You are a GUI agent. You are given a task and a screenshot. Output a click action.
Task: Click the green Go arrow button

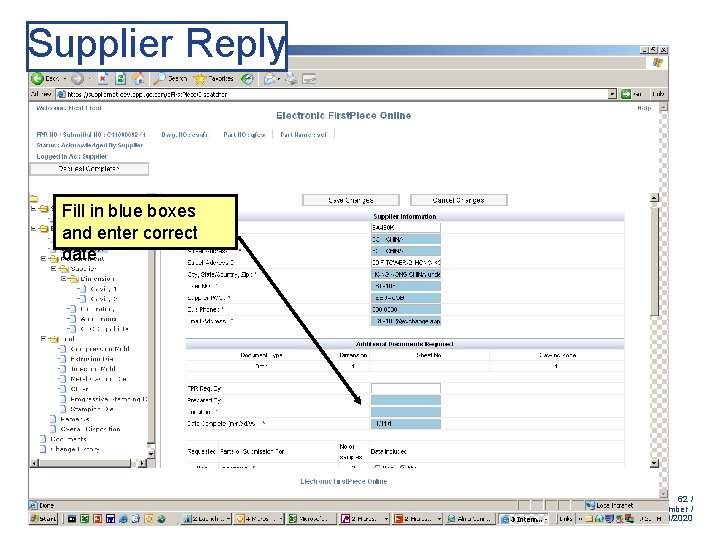click(x=626, y=94)
